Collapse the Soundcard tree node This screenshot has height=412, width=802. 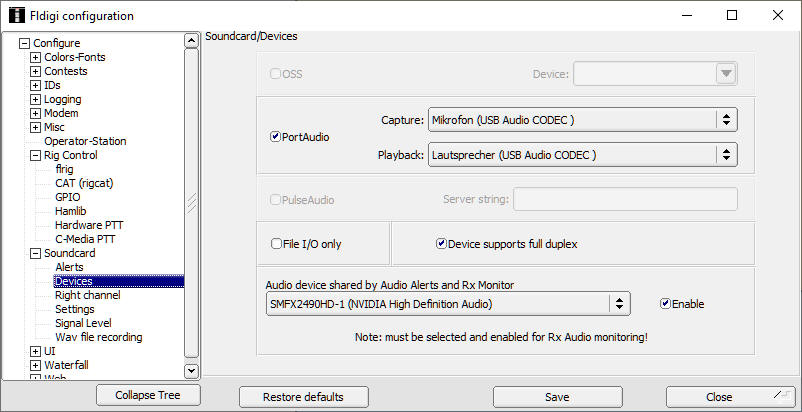[36, 253]
